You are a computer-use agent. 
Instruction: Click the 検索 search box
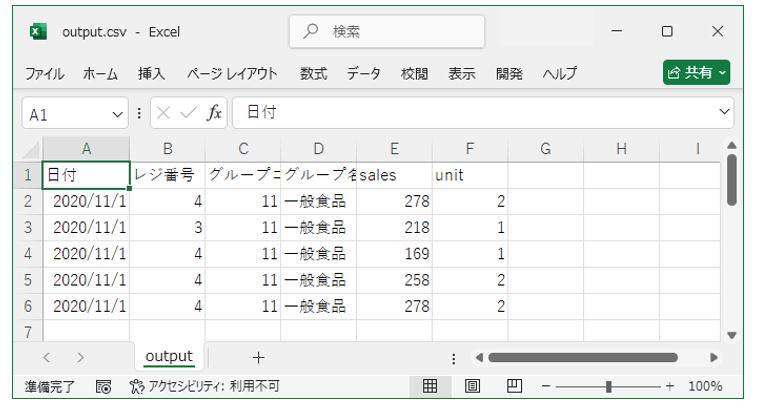[x=387, y=31]
